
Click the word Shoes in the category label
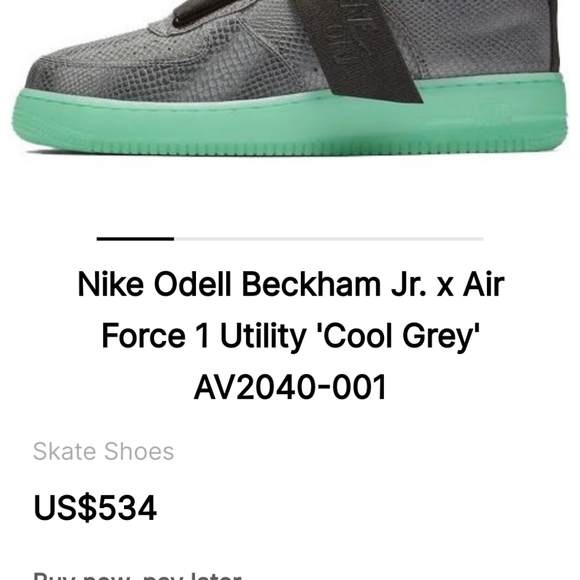coord(139,451)
